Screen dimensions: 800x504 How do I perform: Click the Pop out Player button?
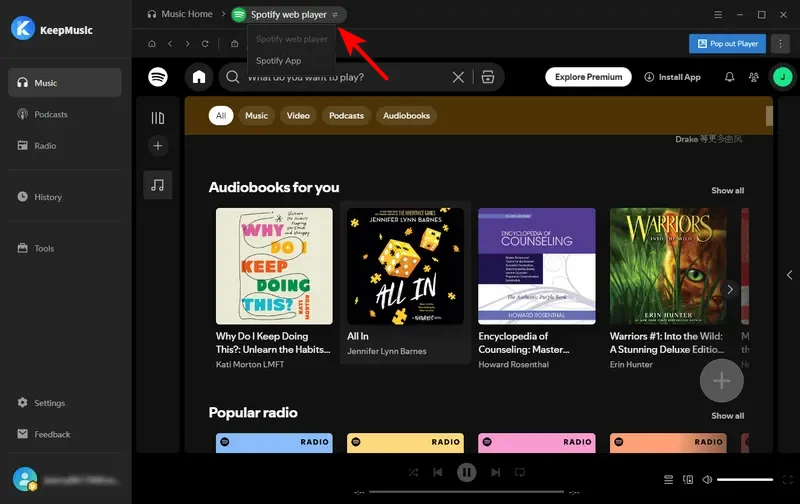(728, 44)
